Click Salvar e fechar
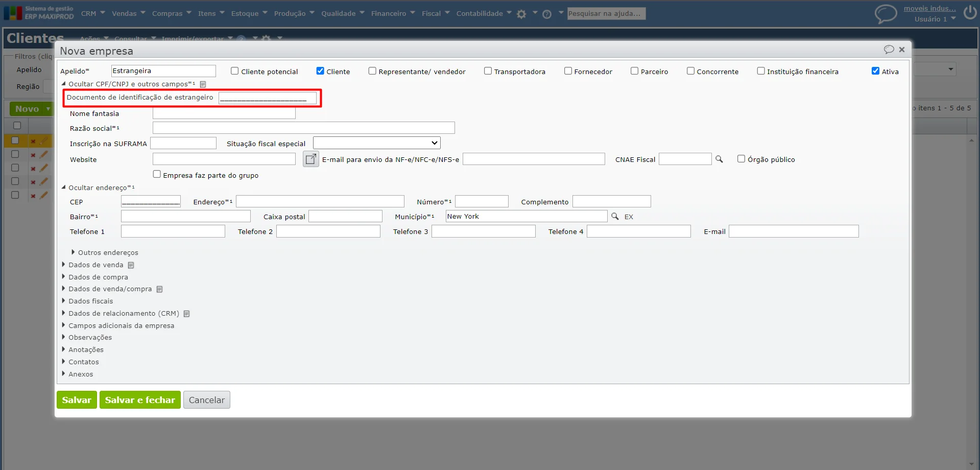Viewport: 980px width, 470px height. pyautogui.click(x=140, y=400)
